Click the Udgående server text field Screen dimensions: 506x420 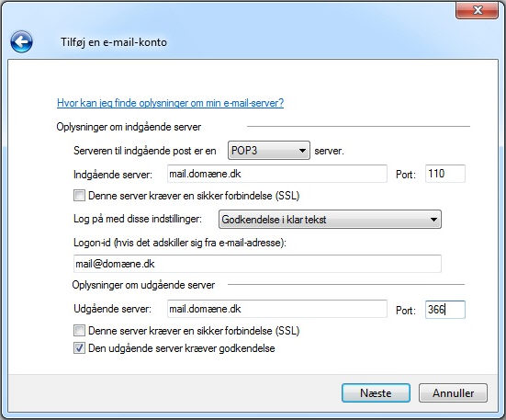(x=277, y=309)
